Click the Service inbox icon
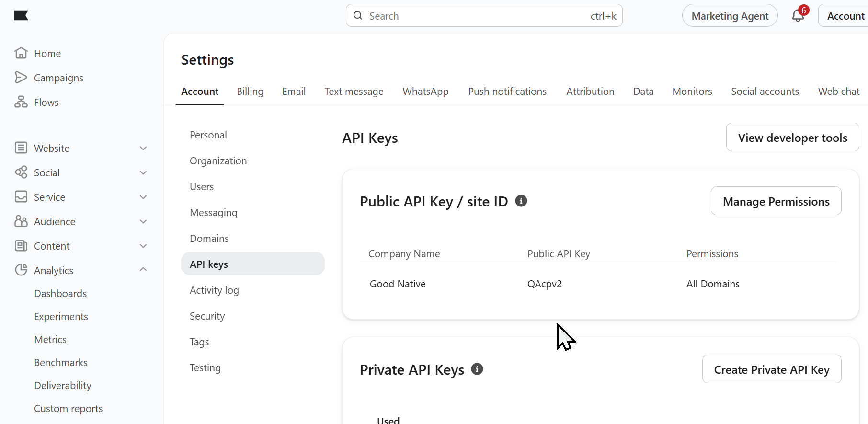This screenshot has width=868, height=424. click(x=21, y=197)
